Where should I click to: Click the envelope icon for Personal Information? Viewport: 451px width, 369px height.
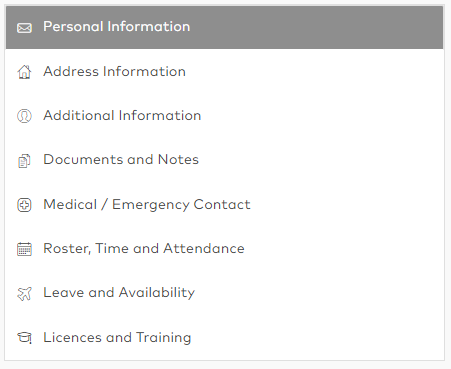tap(24, 28)
